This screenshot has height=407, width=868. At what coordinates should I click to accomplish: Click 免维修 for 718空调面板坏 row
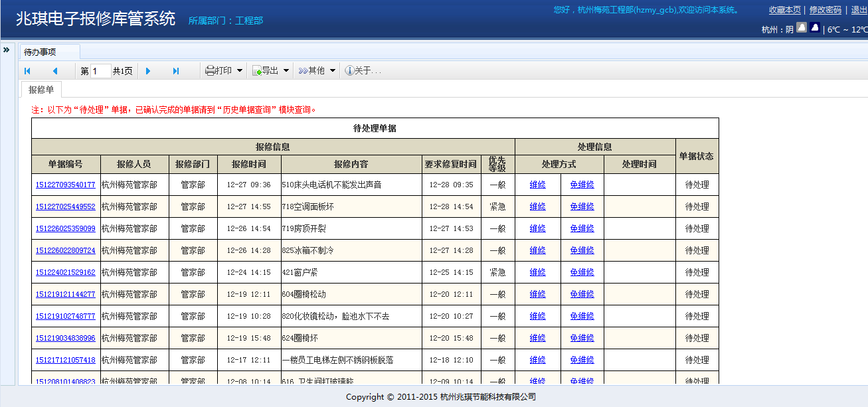[582, 207]
